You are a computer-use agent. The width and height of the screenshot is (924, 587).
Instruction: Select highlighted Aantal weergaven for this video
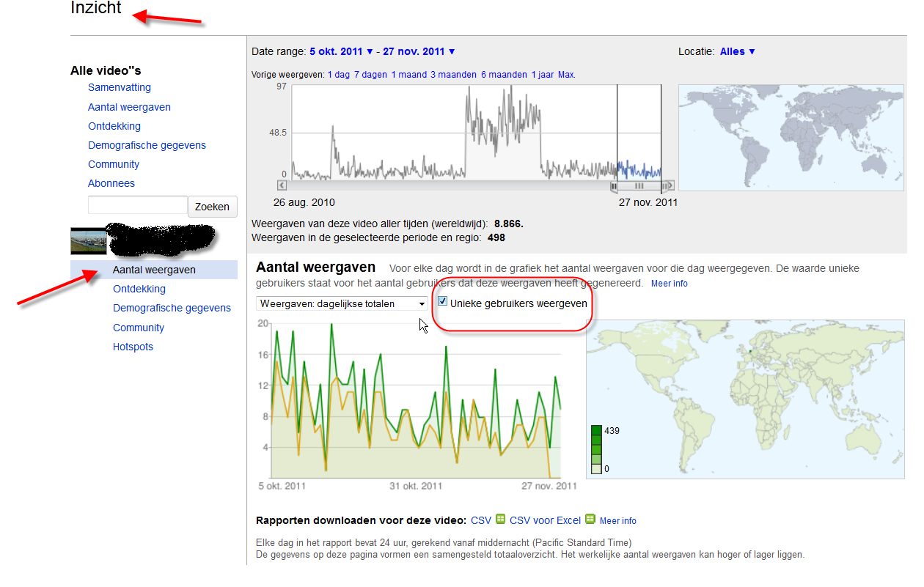tap(154, 270)
